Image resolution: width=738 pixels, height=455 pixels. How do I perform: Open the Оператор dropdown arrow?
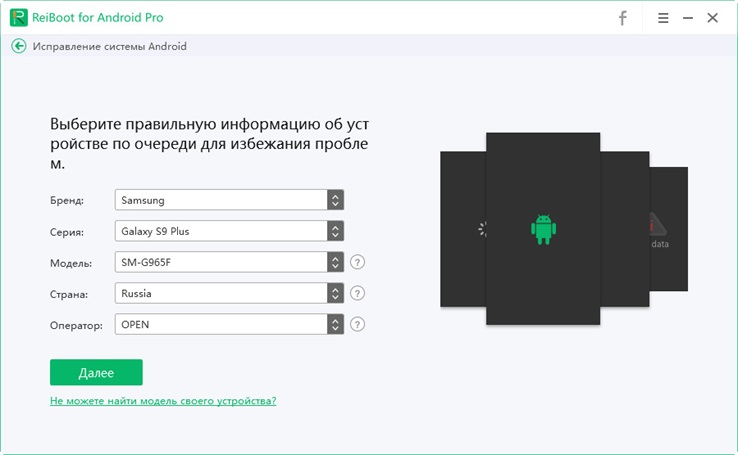[335, 324]
